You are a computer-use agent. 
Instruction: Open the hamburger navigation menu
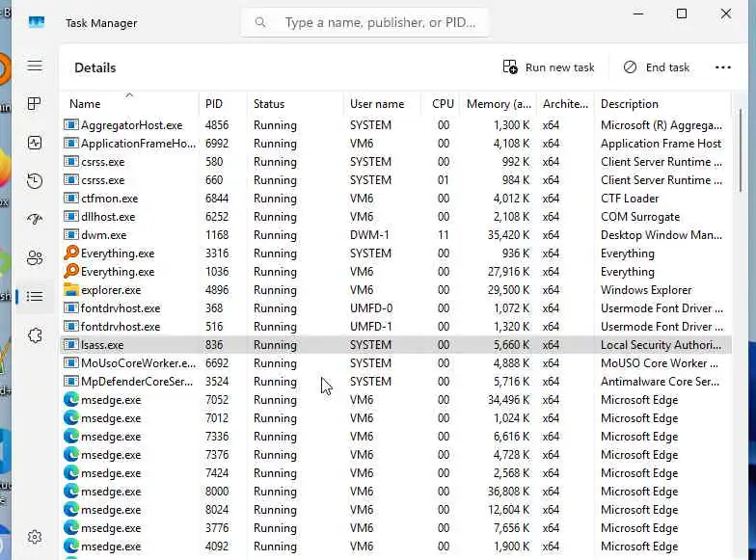click(x=35, y=66)
